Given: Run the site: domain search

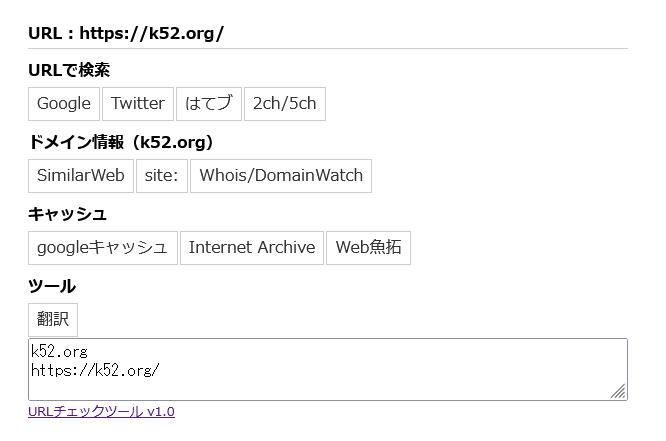Looking at the screenshot, I should point(161,176).
